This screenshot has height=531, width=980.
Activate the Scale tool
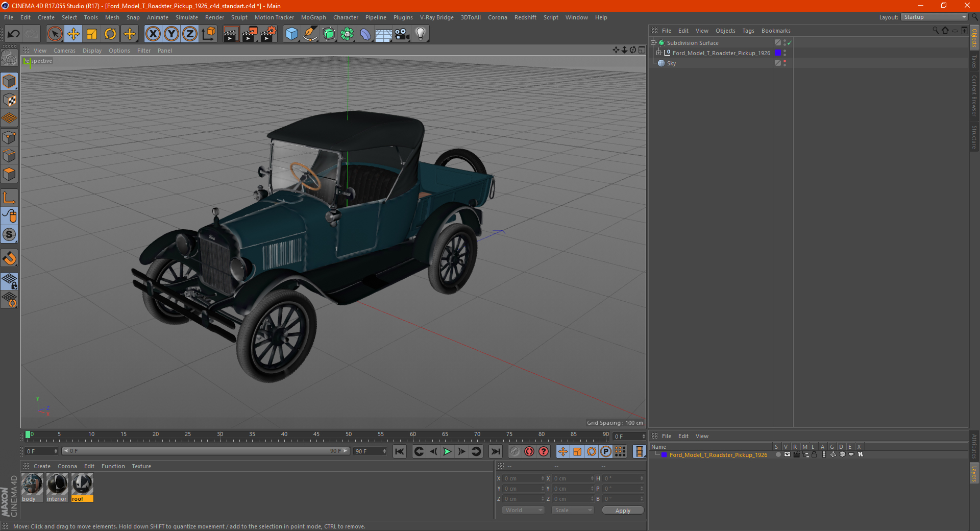(92, 34)
